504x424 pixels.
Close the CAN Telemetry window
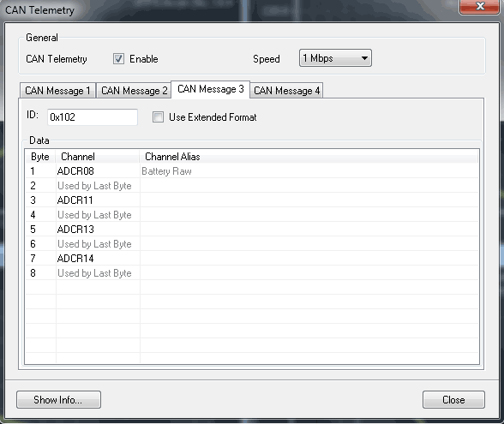(x=480, y=7)
